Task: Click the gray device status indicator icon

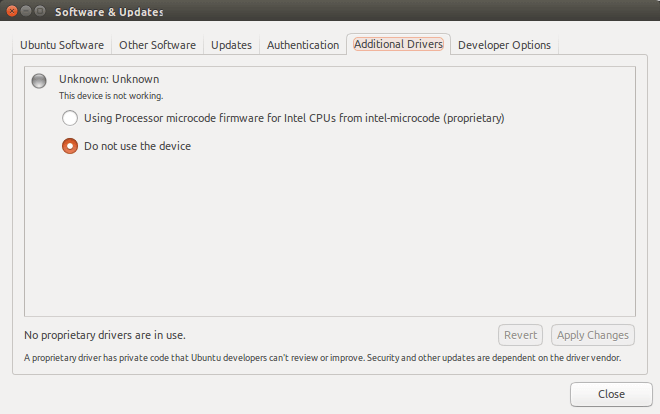Action: (39, 81)
